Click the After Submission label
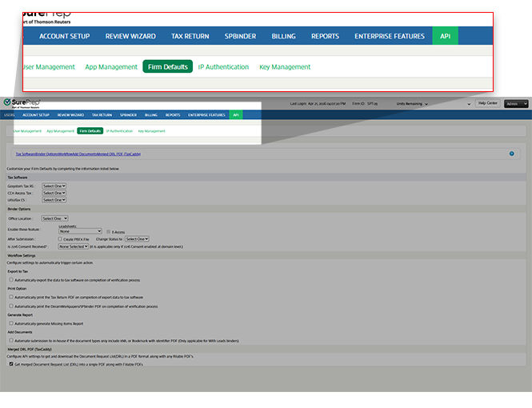 pyautogui.click(x=21, y=239)
